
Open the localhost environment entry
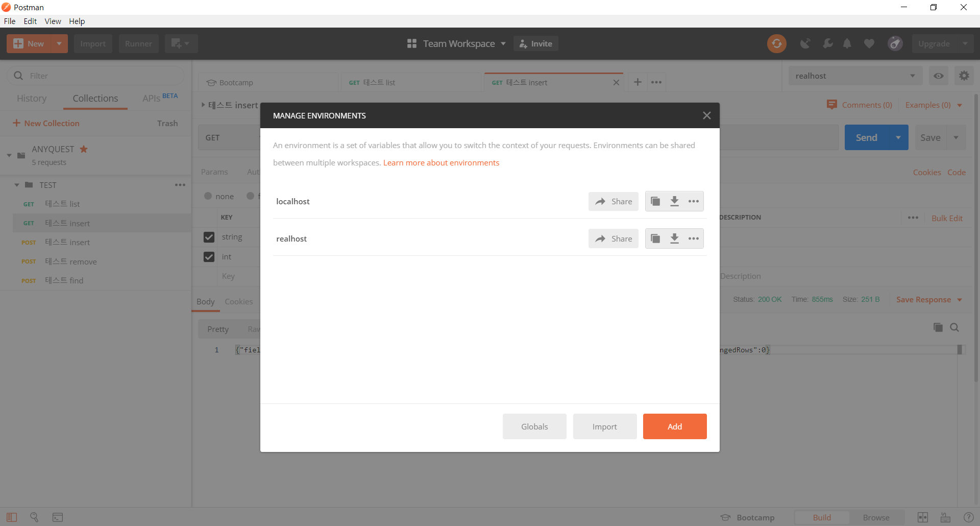[293, 201]
